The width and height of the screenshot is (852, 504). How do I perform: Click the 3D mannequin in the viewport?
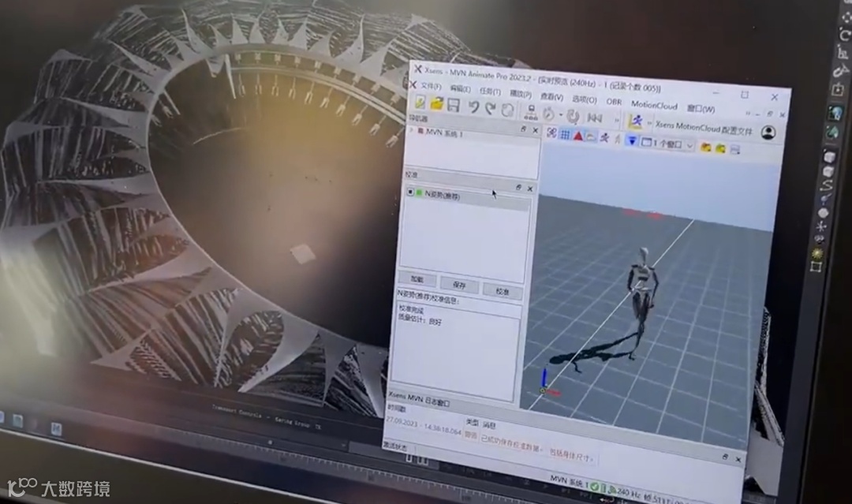coord(642,301)
